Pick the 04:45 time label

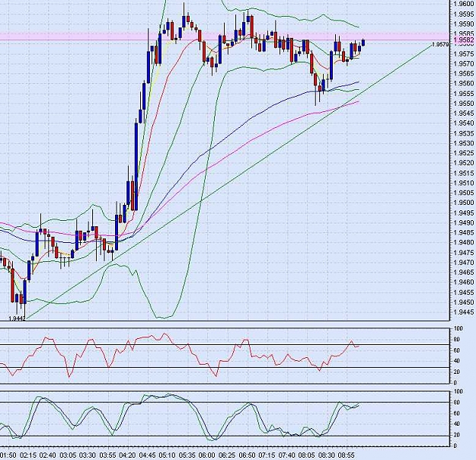[147, 455]
